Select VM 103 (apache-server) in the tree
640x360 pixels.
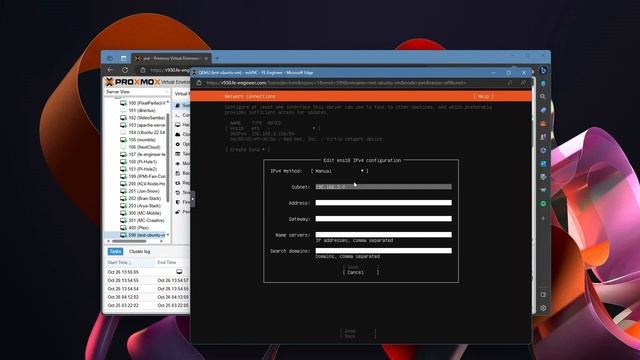click(142, 125)
